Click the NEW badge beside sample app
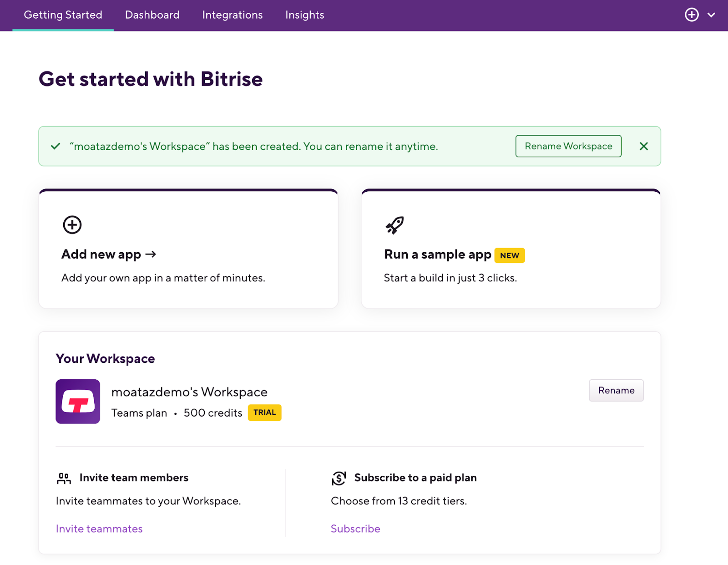This screenshot has height=565, width=728. pyautogui.click(x=510, y=255)
